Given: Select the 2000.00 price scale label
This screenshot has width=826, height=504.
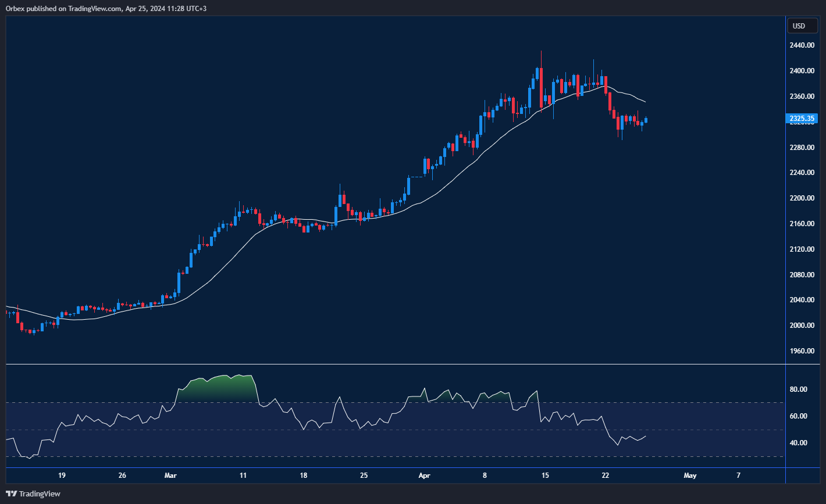Looking at the screenshot, I should 801,326.
